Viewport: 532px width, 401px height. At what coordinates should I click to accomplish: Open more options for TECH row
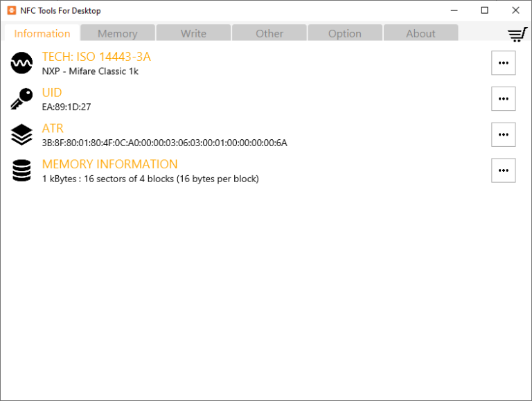coord(503,63)
